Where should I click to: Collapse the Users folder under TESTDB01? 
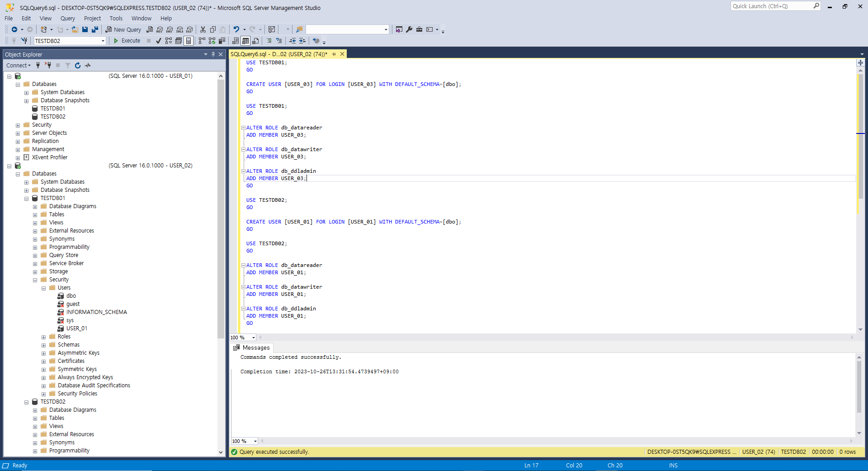coord(44,288)
